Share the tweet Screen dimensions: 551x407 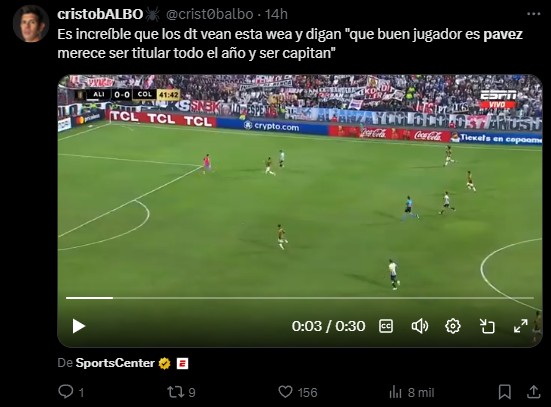point(533,392)
